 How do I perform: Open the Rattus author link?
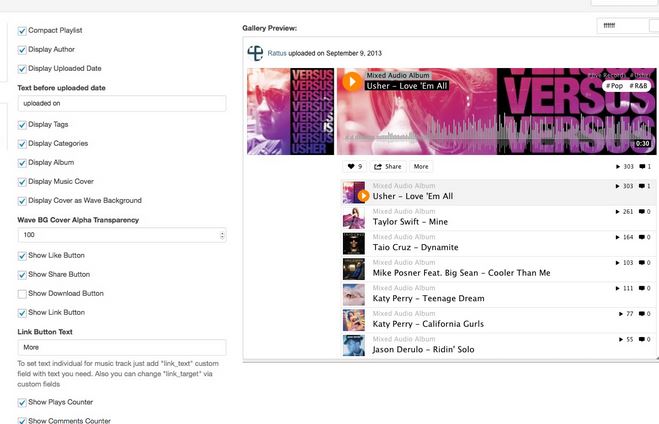coord(277,53)
